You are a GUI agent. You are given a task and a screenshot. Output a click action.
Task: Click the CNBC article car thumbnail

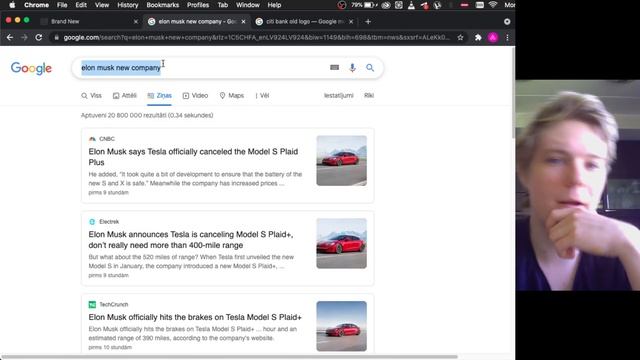pos(342,161)
